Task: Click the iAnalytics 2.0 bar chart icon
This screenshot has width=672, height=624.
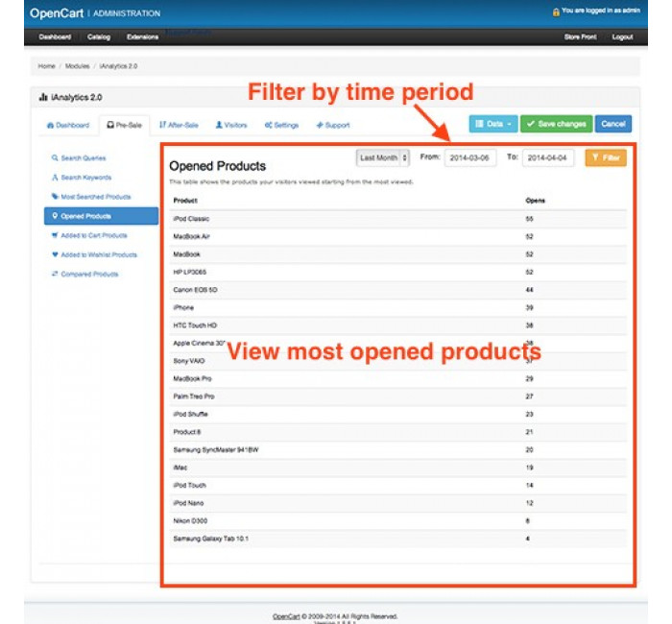Action: [43, 97]
